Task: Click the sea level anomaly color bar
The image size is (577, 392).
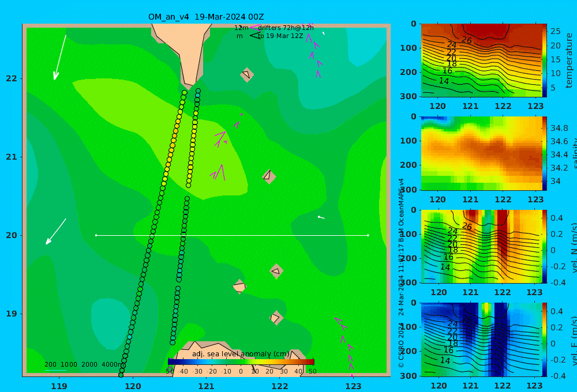Action: pyautogui.click(x=241, y=361)
